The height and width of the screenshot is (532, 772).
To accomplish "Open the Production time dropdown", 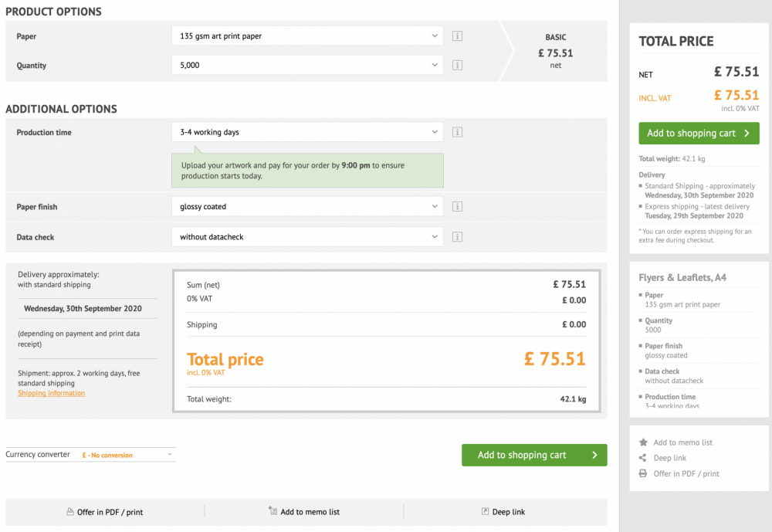I will [x=307, y=132].
